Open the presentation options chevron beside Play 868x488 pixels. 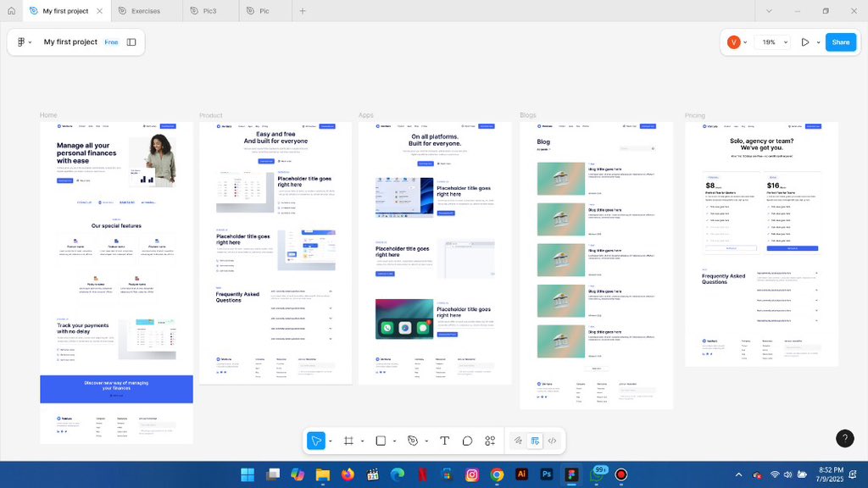tap(818, 42)
